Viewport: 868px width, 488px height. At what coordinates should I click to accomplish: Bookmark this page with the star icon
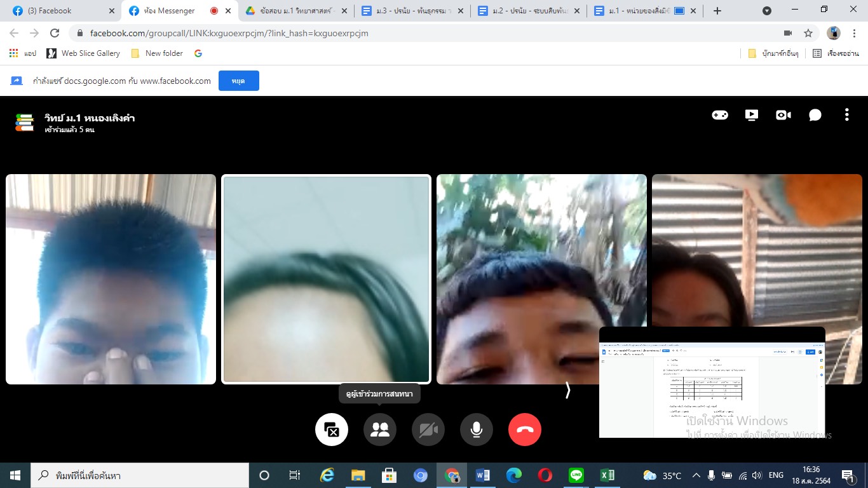(x=808, y=33)
